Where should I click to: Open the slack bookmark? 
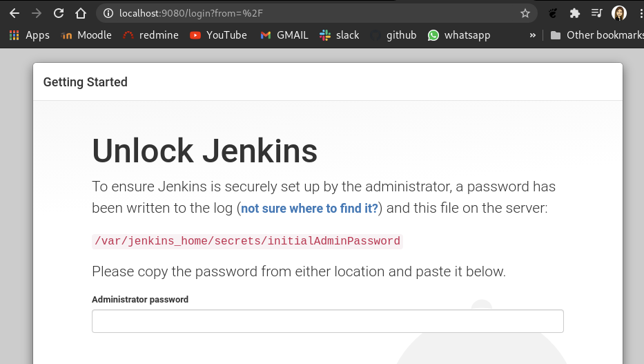pyautogui.click(x=339, y=35)
